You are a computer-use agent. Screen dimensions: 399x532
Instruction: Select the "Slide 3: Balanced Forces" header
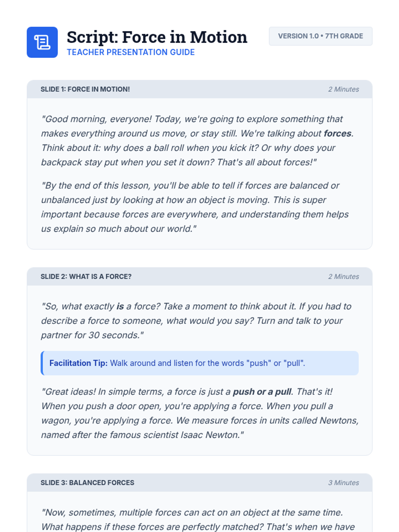pos(87,482)
